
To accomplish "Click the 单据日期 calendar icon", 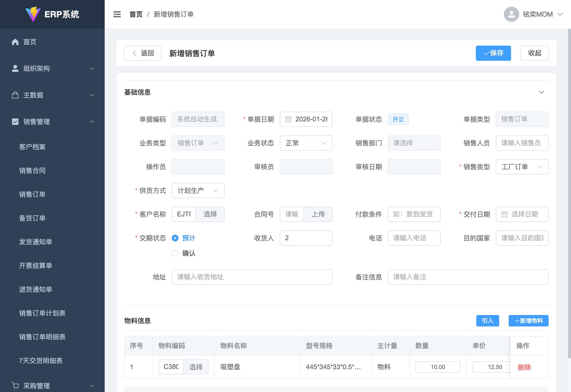I will coord(288,119).
